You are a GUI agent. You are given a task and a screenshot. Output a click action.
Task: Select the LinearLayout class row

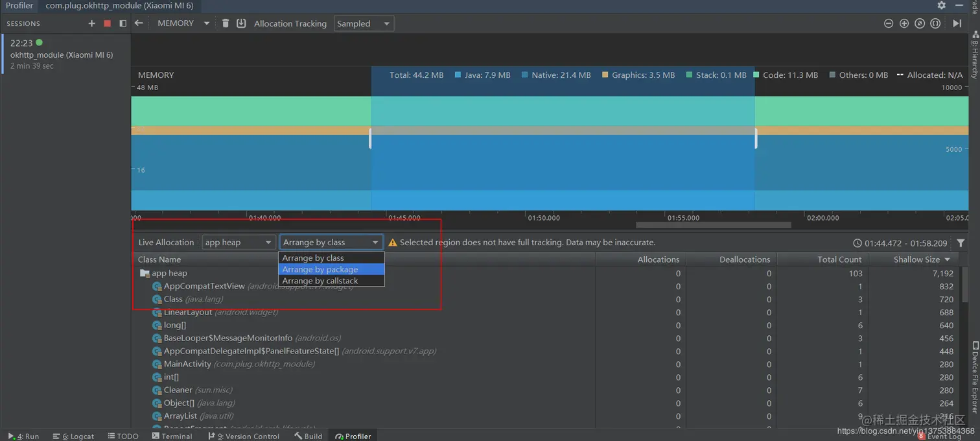[546, 312]
